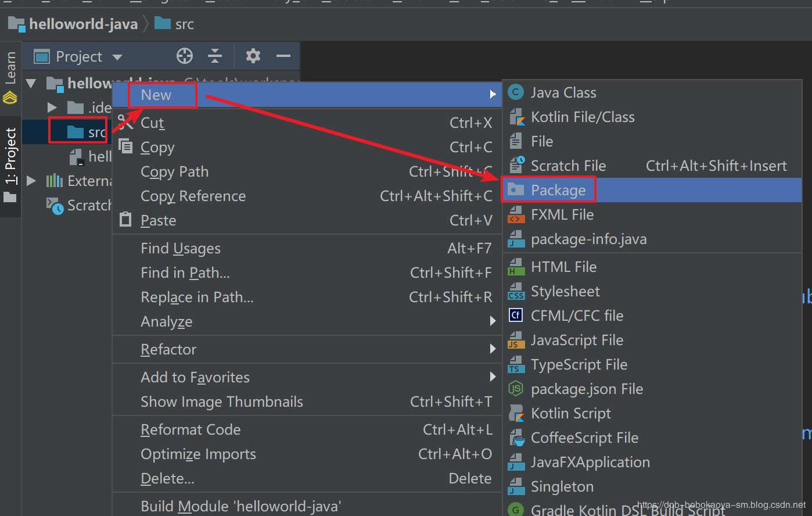Click the copy icon beside Copy
812x516 pixels.
tap(125, 146)
